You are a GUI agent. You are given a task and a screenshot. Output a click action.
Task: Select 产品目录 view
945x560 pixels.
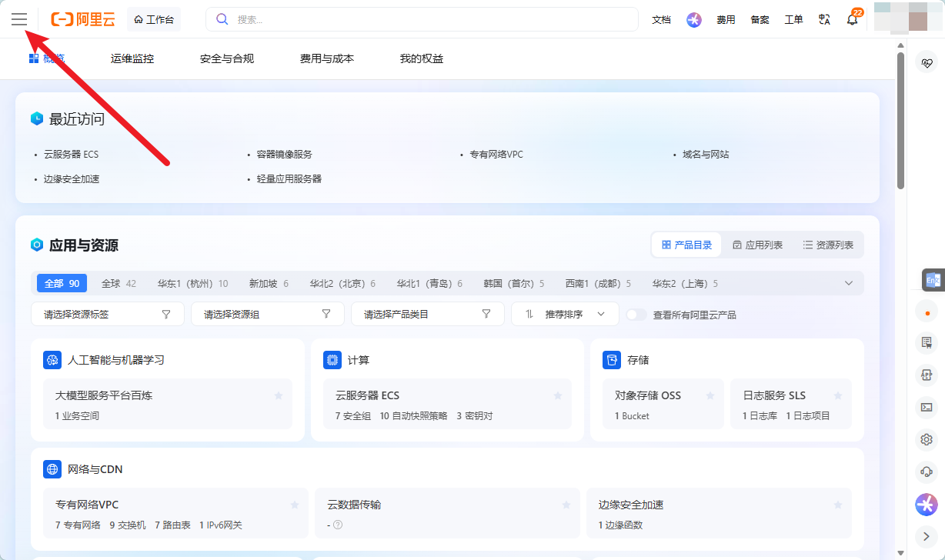pyautogui.click(x=686, y=245)
